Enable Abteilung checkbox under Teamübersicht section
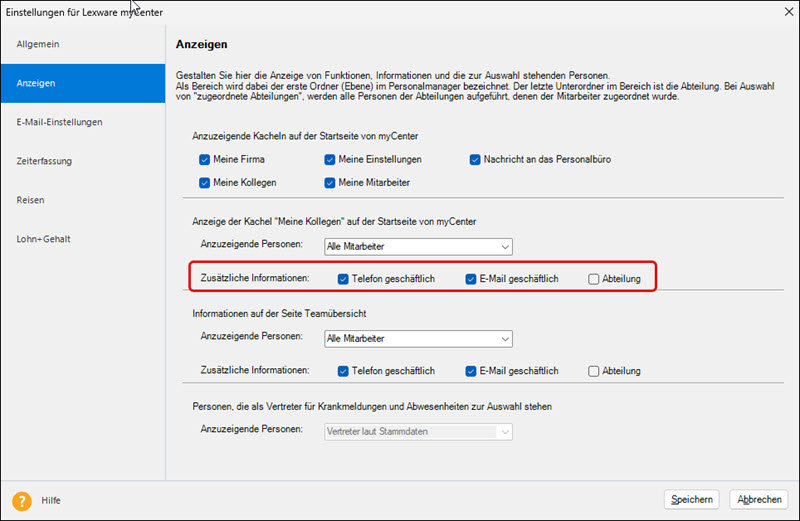This screenshot has height=521, width=800. click(x=594, y=371)
